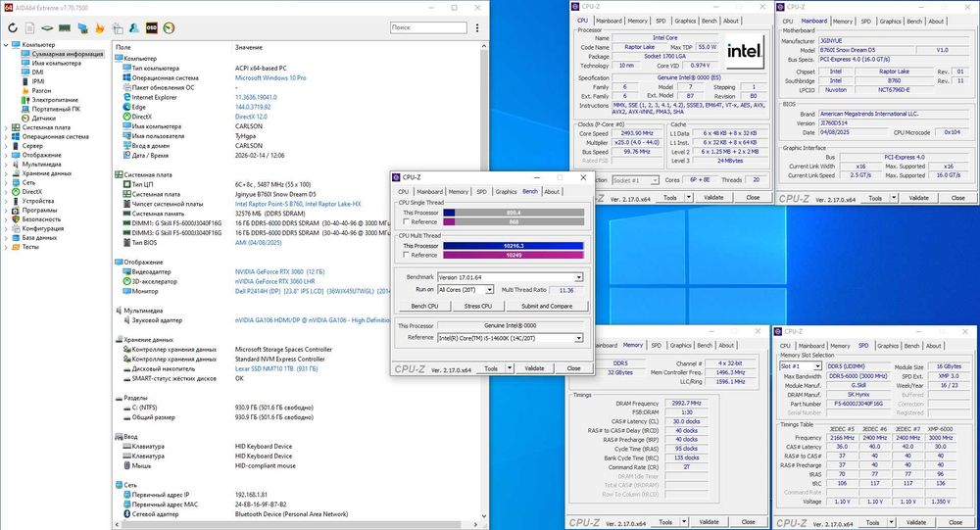Open the Bench tab in CPU-Z SPD window
This screenshot has width=980, height=530.
coord(911,346)
